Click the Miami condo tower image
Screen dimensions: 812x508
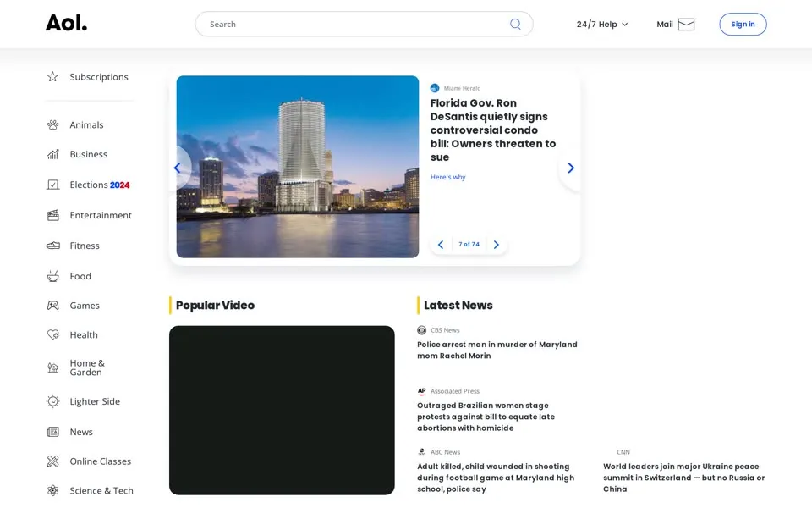[297, 167]
